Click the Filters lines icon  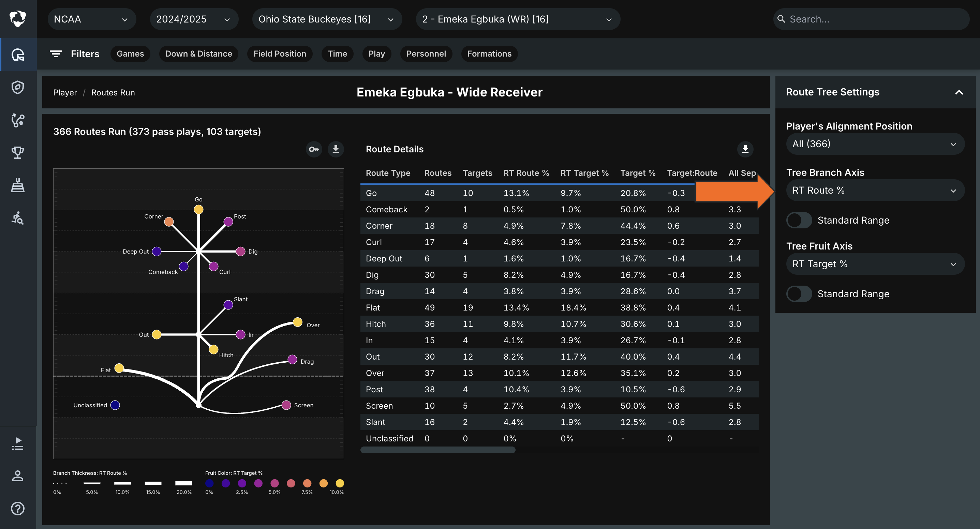[x=56, y=54]
